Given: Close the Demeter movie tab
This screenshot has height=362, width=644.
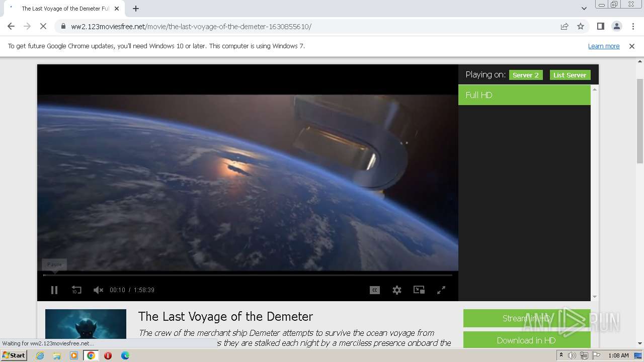Looking at the screenshot, I should point(116,9).
